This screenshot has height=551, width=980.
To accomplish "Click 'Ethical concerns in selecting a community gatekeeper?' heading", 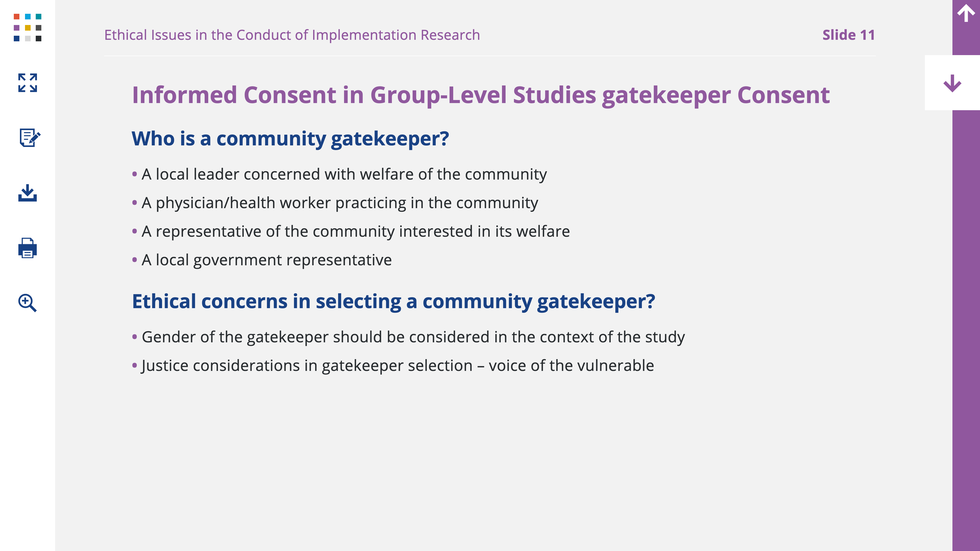I will tap(393, 302).
